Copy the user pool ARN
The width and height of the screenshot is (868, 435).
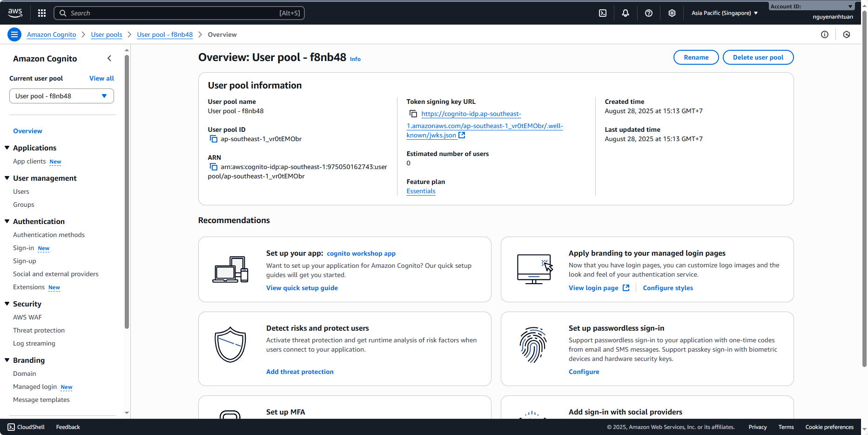214,167
